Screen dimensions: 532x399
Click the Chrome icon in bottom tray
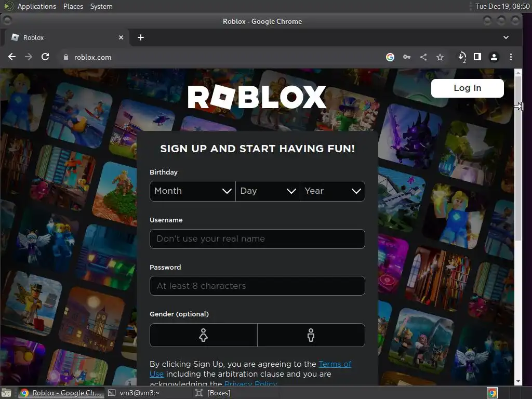coord(492,393)
